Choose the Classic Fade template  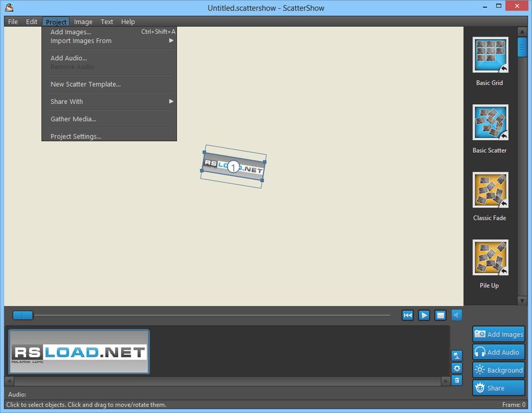tap(491, 190)
